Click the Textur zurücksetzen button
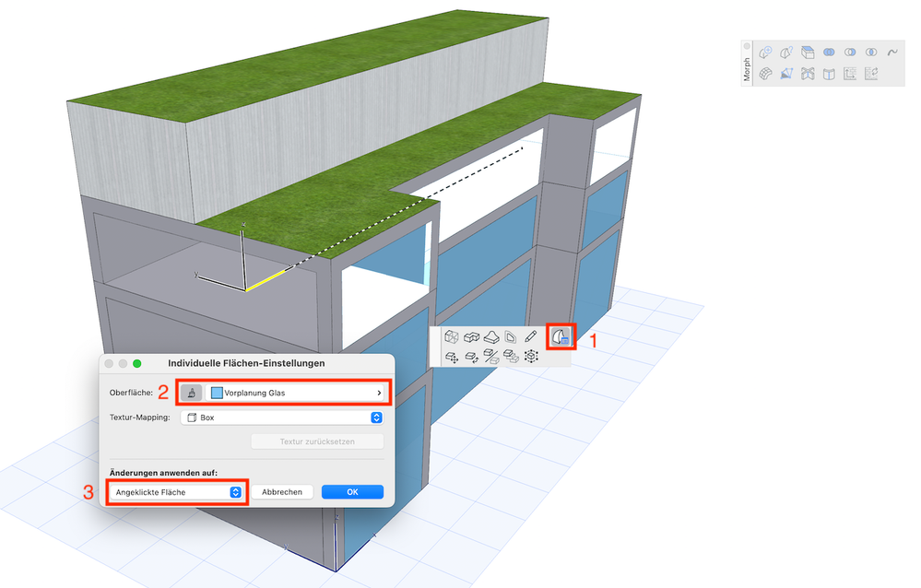The height and width of the screenshot is (588, 921). pyautogui.click(x=317, y=441)
